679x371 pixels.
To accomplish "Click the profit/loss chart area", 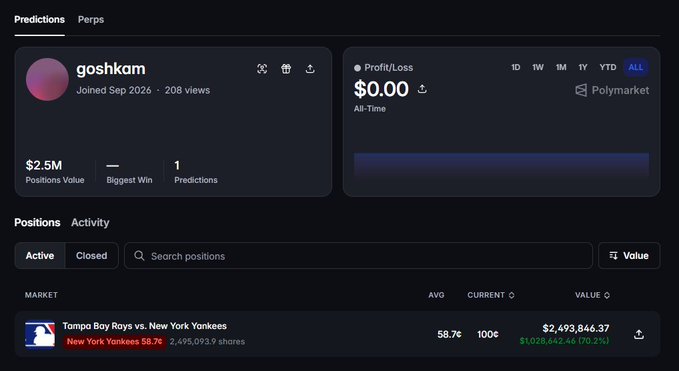I will pos(501,166).
